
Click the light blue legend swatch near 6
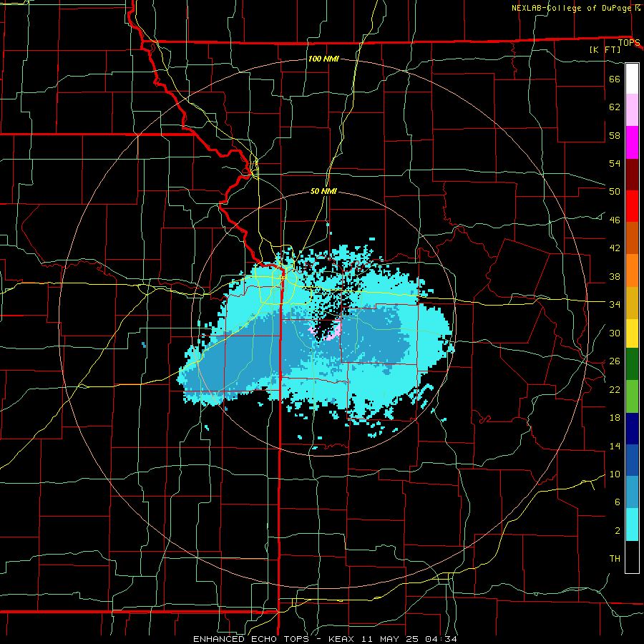632,492
